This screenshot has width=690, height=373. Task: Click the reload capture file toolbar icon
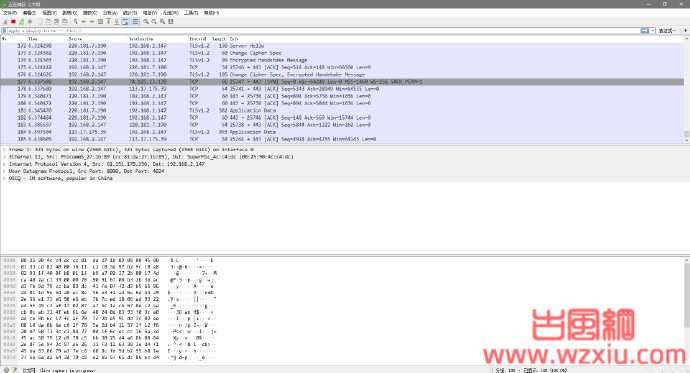64,22
